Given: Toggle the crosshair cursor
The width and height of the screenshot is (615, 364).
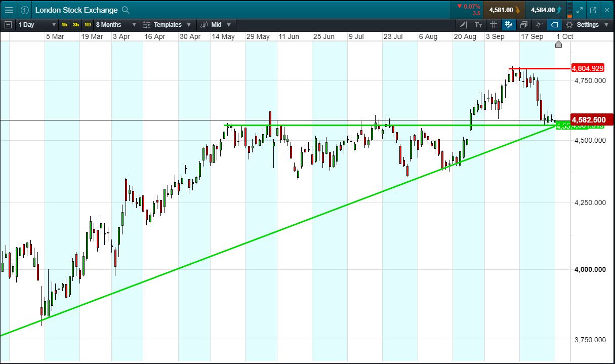Looking at the screenshot, I should [539, 25].
